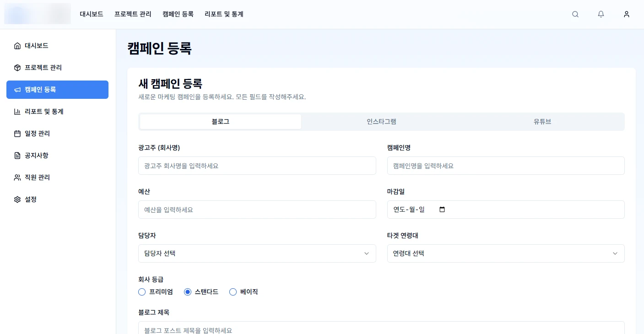Focus the 블로그 제목 input field

tap(381, 328)
